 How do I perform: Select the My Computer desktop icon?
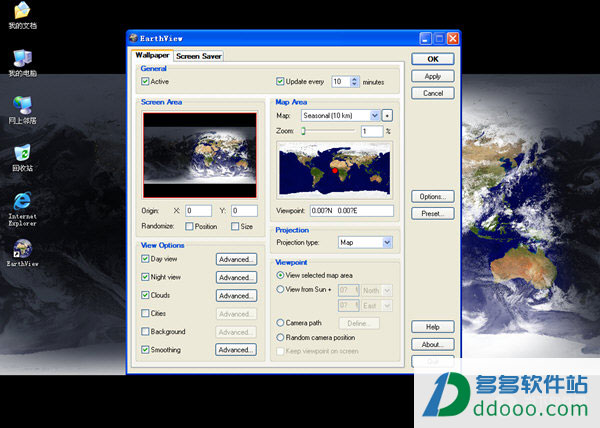pos(22,63)
